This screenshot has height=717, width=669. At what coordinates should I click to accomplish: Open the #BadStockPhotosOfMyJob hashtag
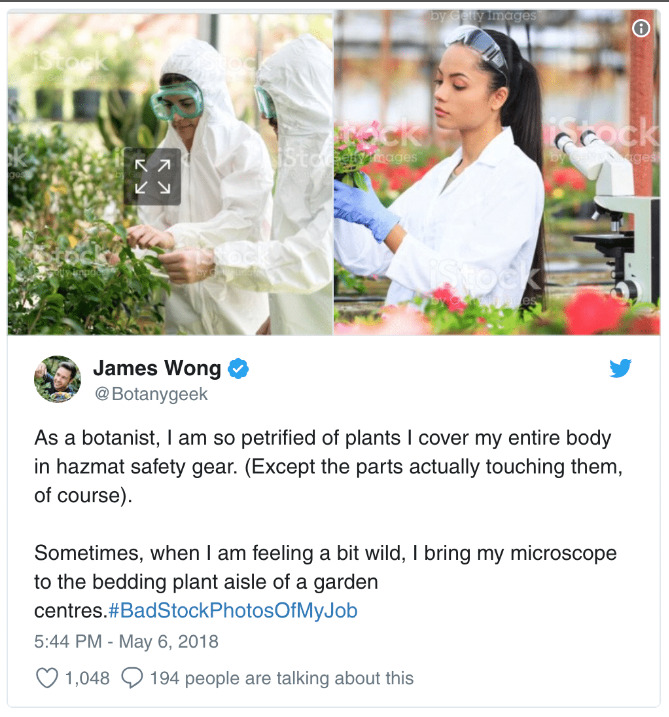click(233, 610)
